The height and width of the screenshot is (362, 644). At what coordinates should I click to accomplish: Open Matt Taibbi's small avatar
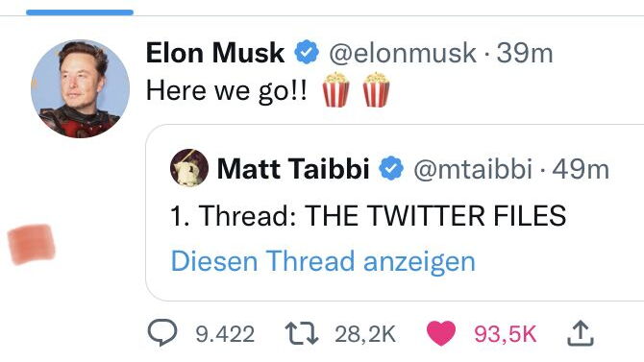click(189, 168)
